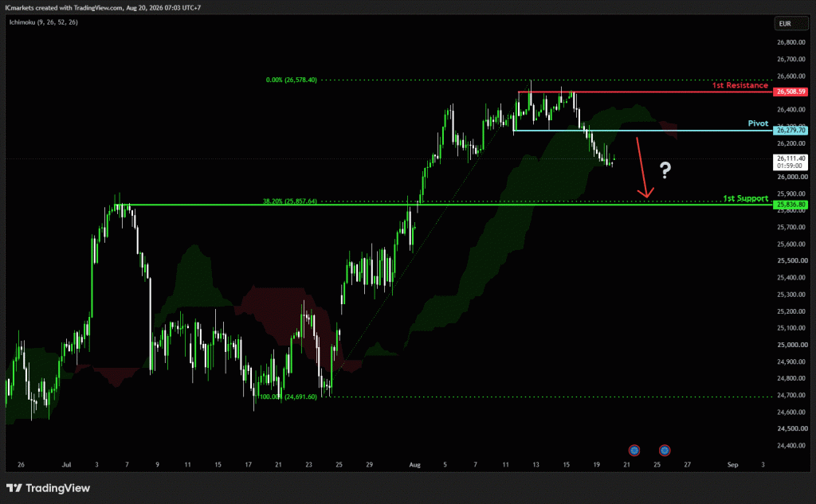This screenshot has width=816, height=504.
Task: Click the 25,000.00 level on the price scale
Action: [791, 345]
